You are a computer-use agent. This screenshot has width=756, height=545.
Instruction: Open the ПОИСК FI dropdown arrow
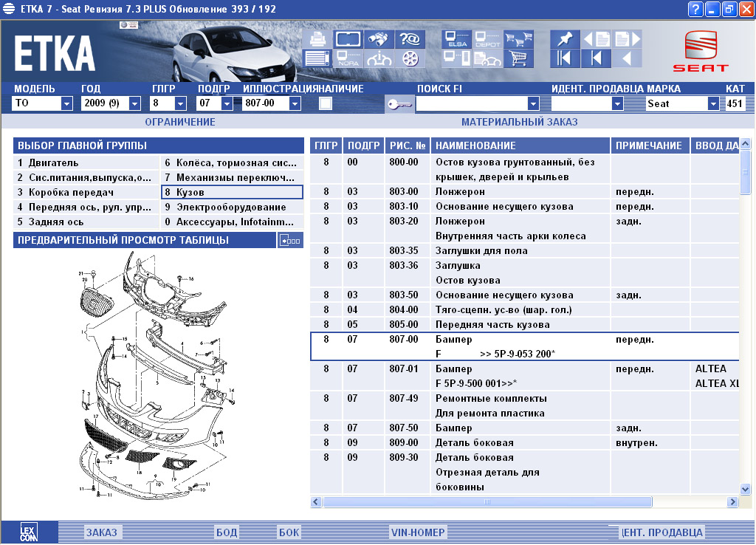coord(533,103)
